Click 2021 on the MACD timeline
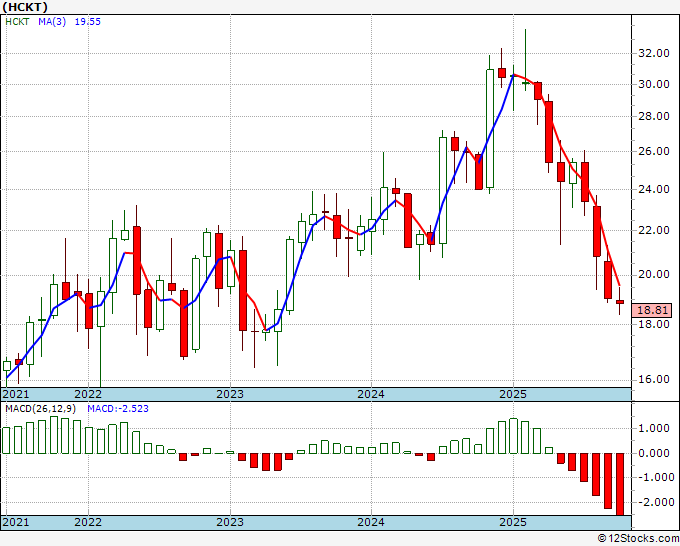This screenshot has width=680, height=546. (x=16, y=522)
